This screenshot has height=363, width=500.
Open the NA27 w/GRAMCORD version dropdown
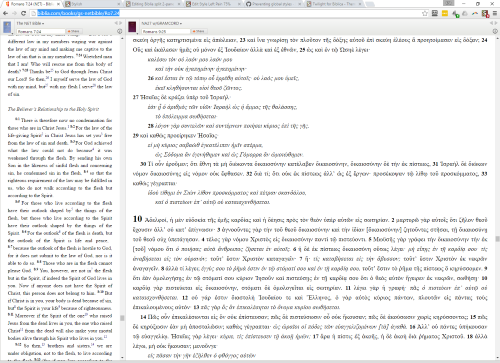tap(162, 23)
